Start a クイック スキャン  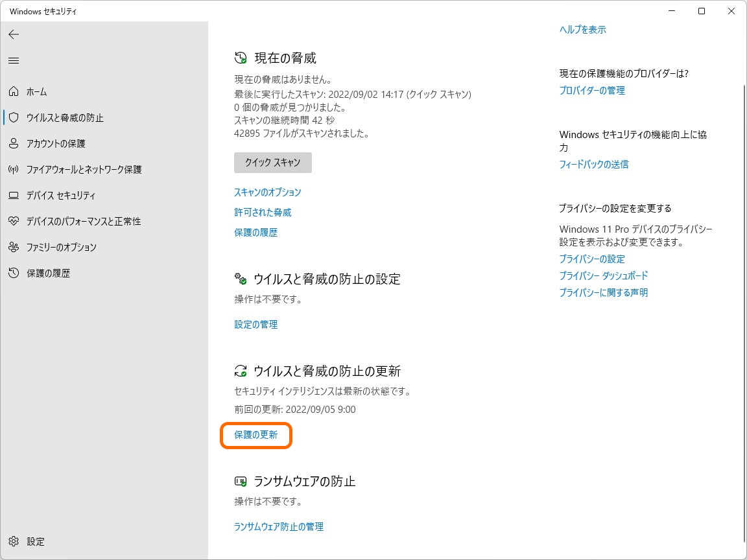pyautogui.click(x=272, y=163)
